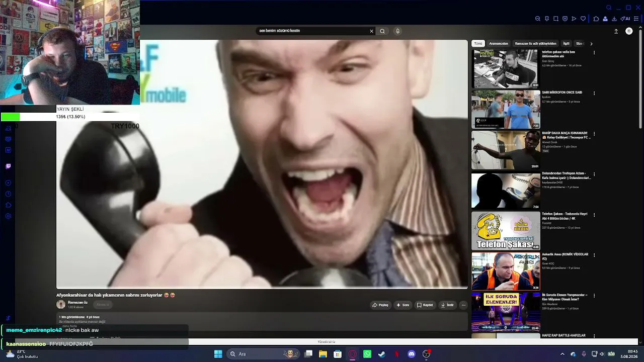Open the Twitch icon in browser sidebar

(8, 166)
